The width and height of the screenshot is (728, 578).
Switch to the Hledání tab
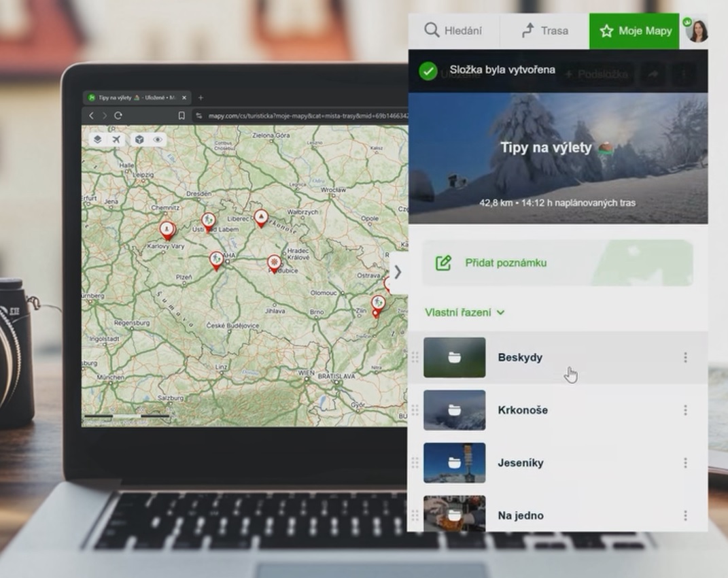click(453, 31)
